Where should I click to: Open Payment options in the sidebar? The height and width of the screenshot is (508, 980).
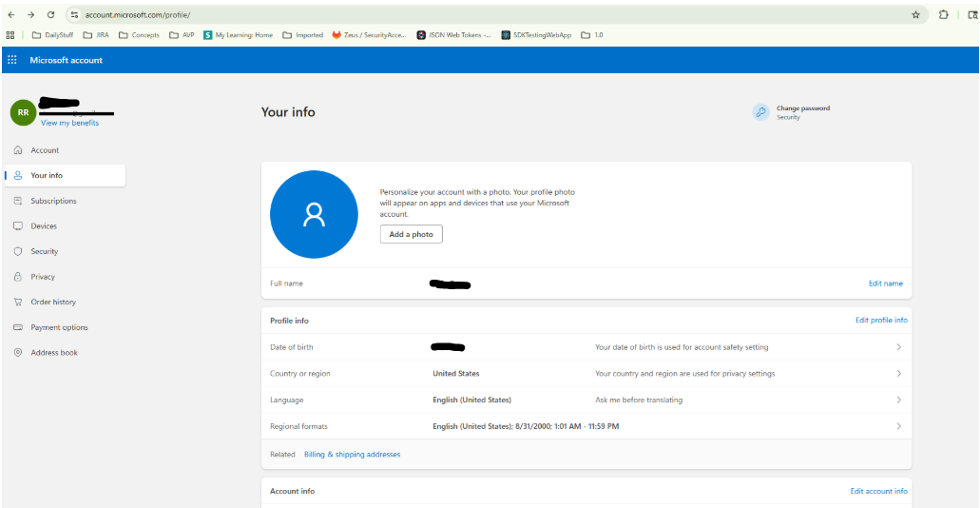pyautogui.click(x=65, y=327)
